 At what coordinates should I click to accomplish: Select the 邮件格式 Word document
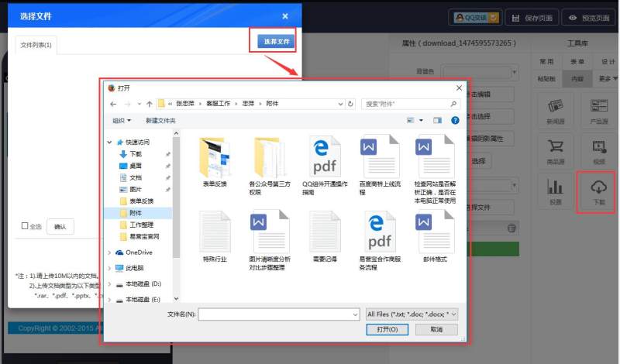pos(435,232)
